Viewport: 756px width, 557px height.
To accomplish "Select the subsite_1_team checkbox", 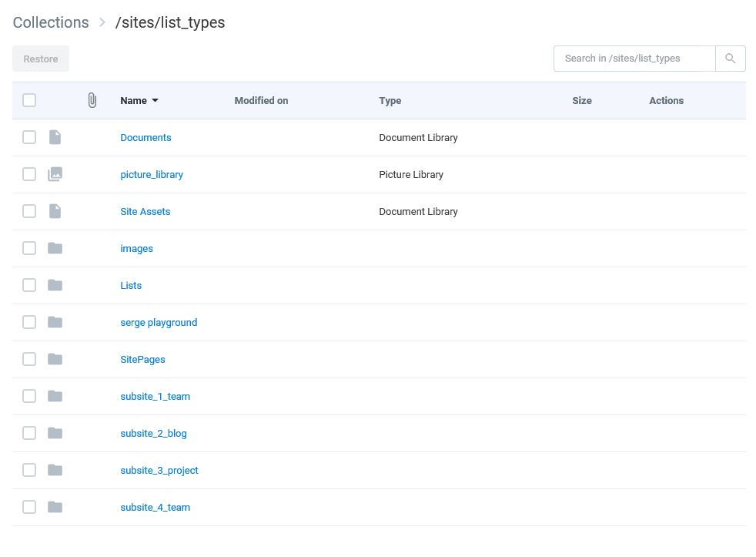I will pyautogui.click(x=29, y=396).
